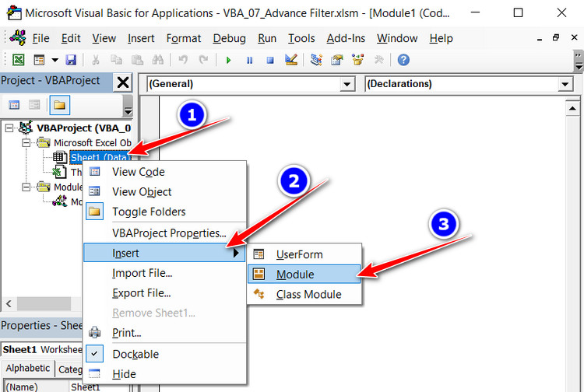Click the Redo toolbar icon
The image size is (584, 392).
point(203,60)
